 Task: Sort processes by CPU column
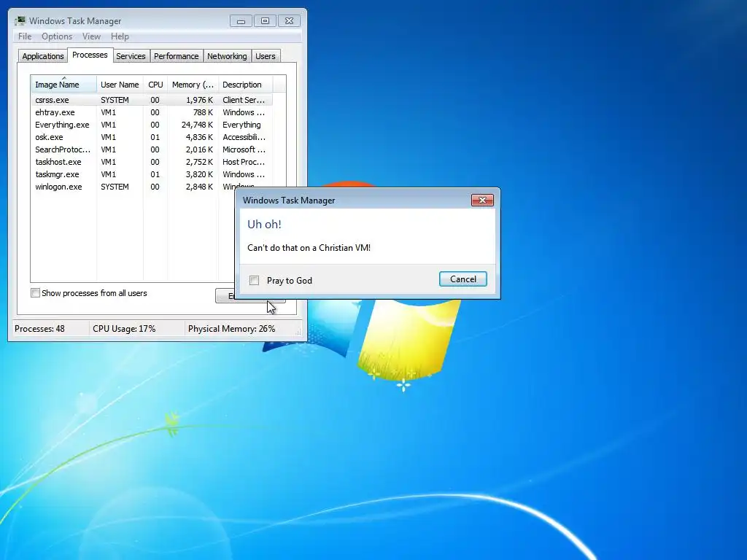click(x=155, y=85)
